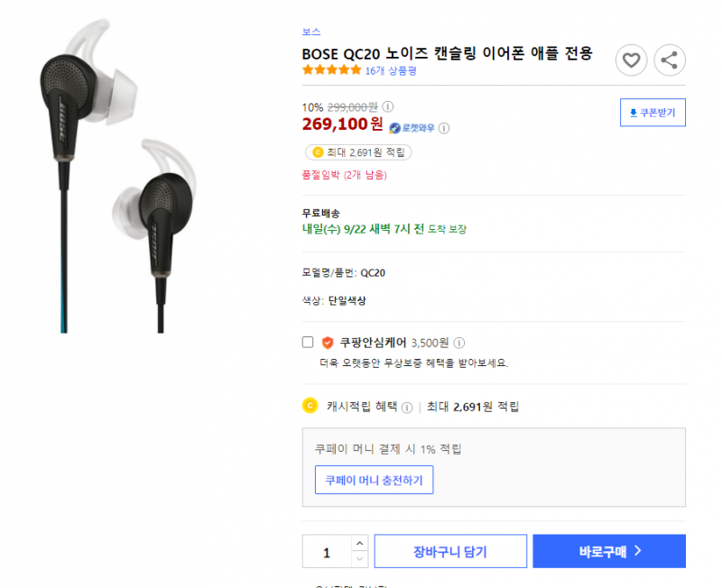Click info icon next to 299,000원 original price
The image size is (722, 588).
[388, 106]
